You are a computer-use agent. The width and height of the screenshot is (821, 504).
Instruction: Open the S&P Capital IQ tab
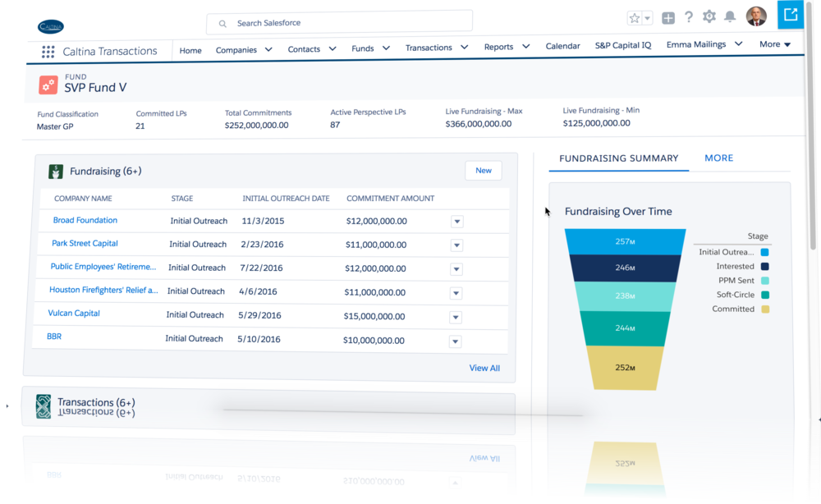pyautogui.click(x=623, y=45)
